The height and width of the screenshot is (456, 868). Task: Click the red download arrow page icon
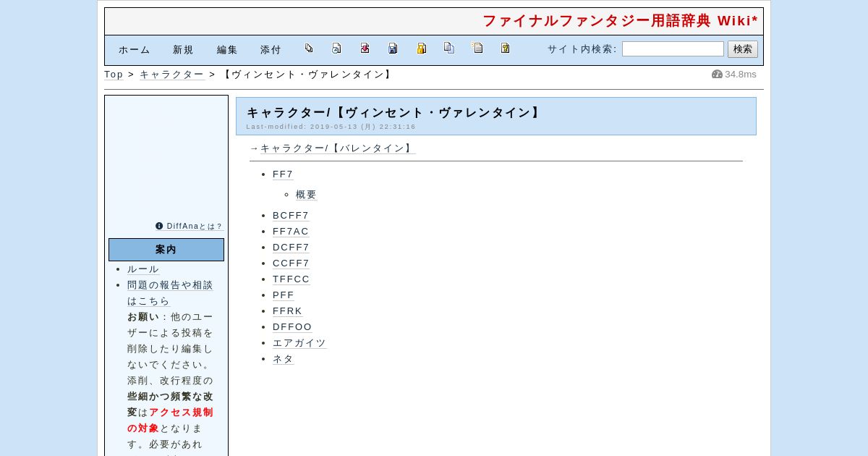(365, 48)
